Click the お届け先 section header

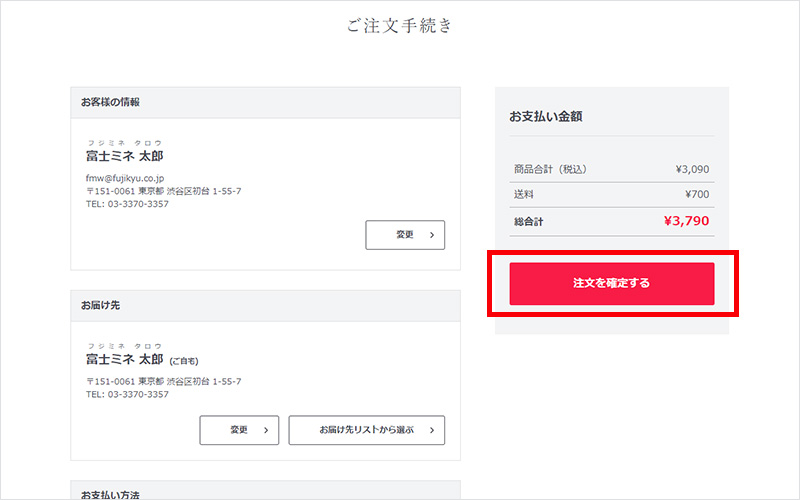pos(101,305)
